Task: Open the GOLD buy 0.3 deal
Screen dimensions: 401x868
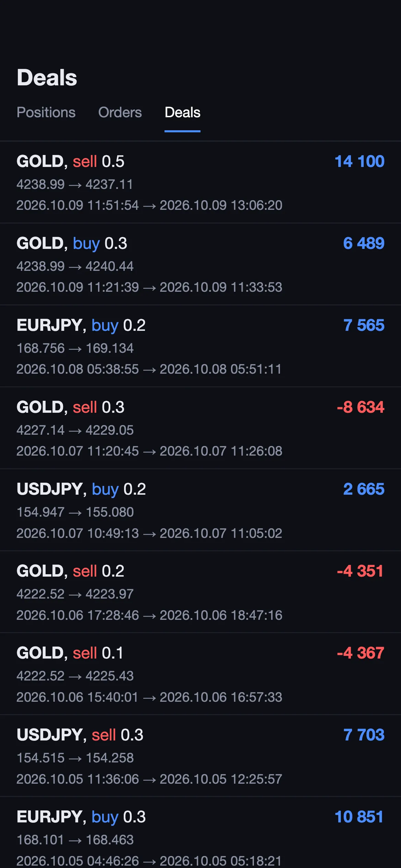Action: 200,264
